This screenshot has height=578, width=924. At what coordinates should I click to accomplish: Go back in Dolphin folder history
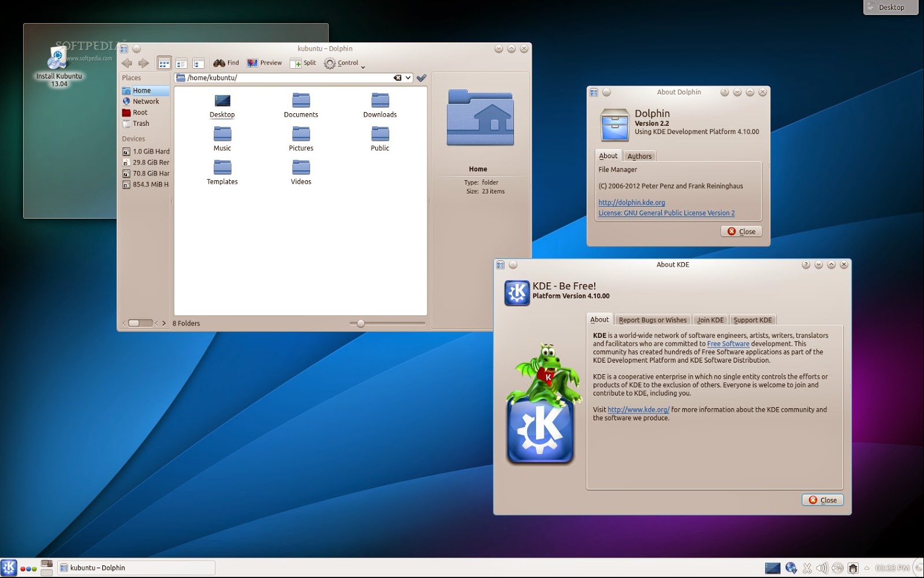127,63
